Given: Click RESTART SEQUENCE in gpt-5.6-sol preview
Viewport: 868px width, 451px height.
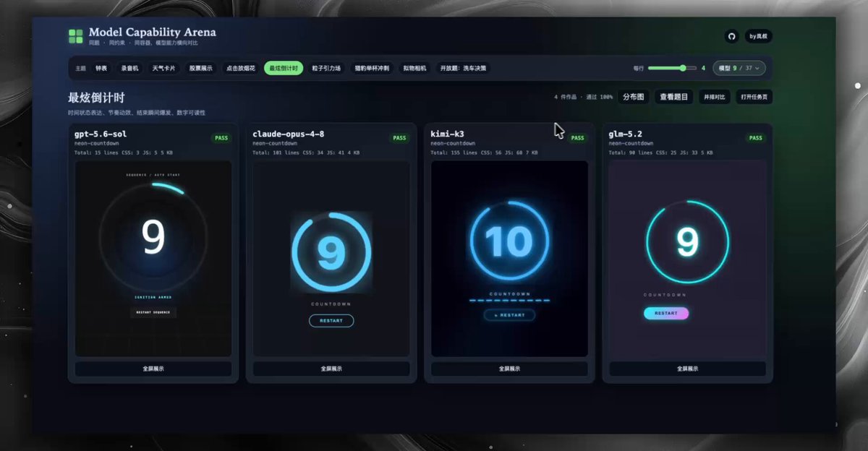Looking at the screenshot, I should [153, 312].
